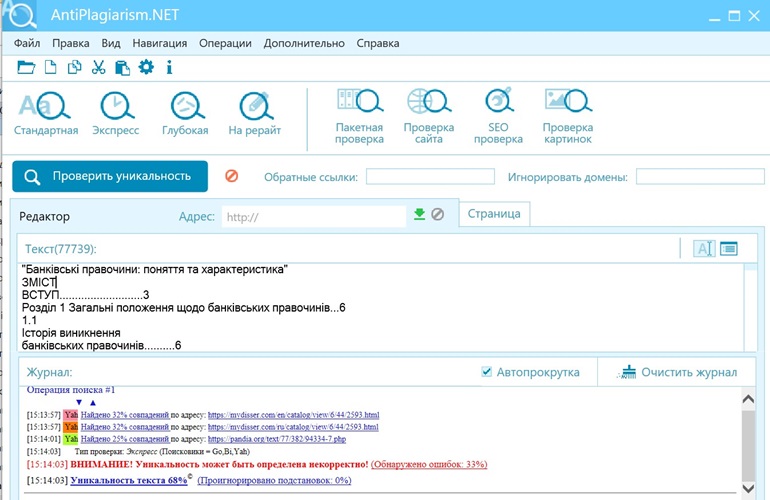Maximize the AntiPlagiarism.NET window
This screenshot has height=500, width=770.
[734, 16]
